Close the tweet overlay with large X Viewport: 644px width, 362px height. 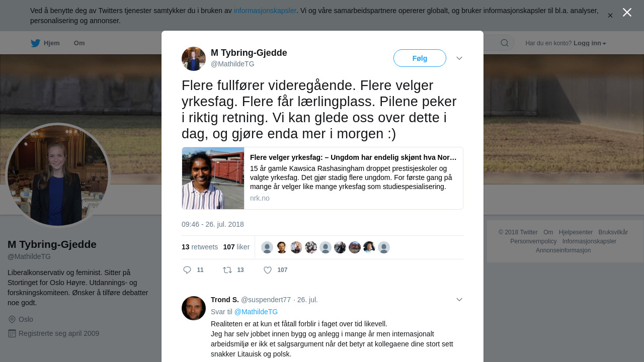[x=627, y=12]
